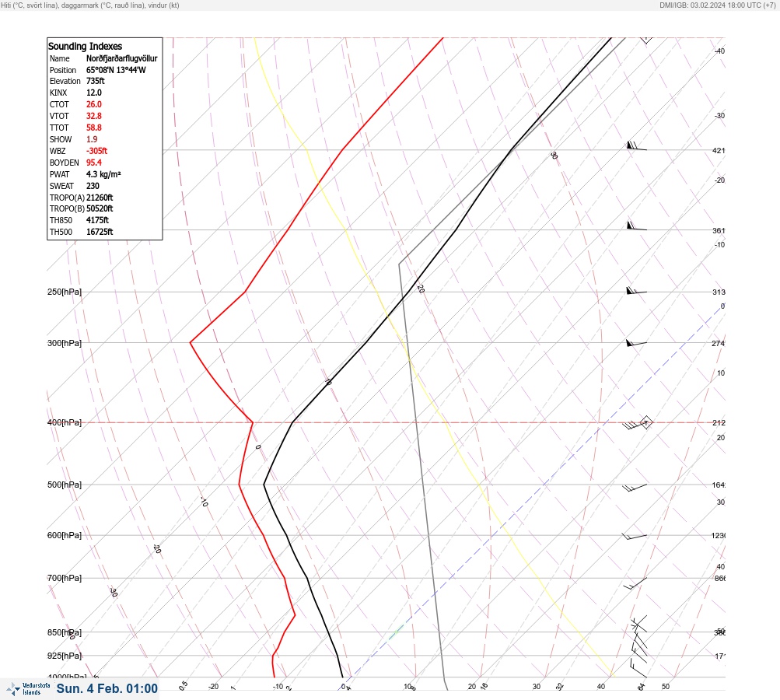Screen dimensions: 780x700
Task: Click the TH500 value 16725ft
Action: (100, 232)
